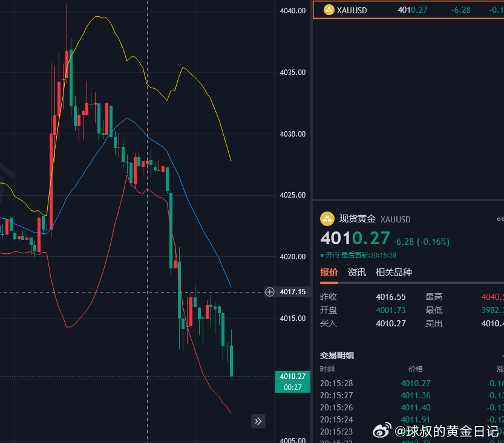Click the last green candlestick on chart
Image resolution: width=504 pixels, height=443 pixels.
tap(231, 360)
